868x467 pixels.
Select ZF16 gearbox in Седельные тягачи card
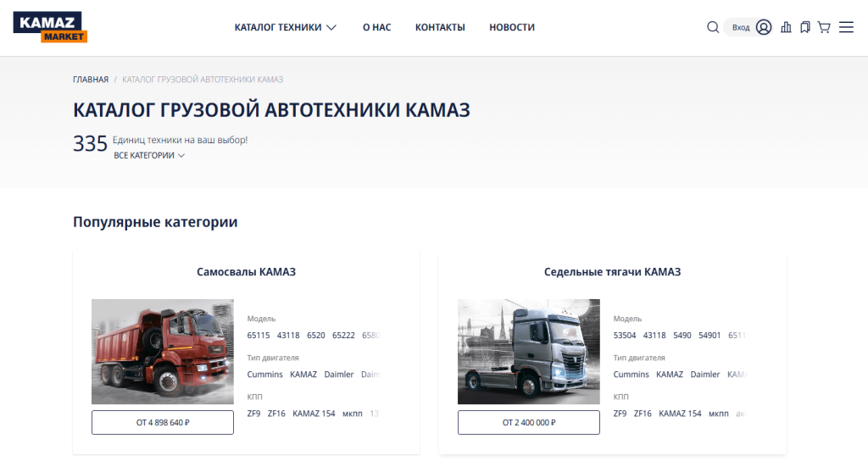(643, 414)
